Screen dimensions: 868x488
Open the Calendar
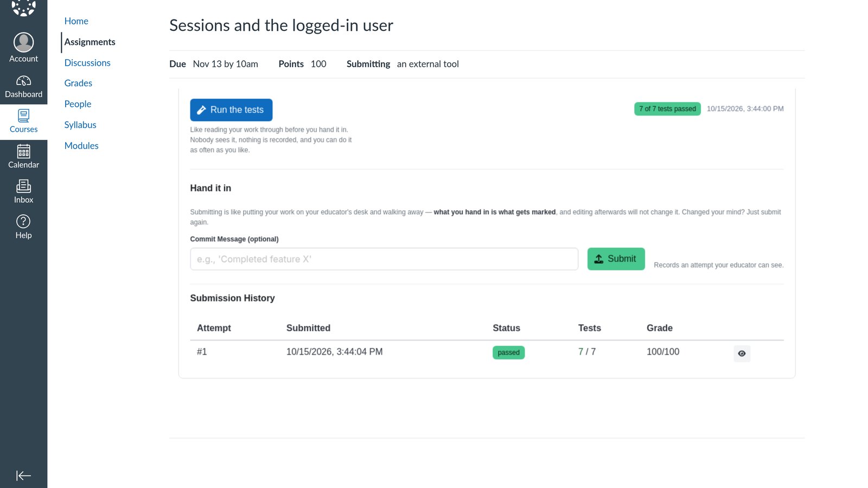[x=23, y=157]
